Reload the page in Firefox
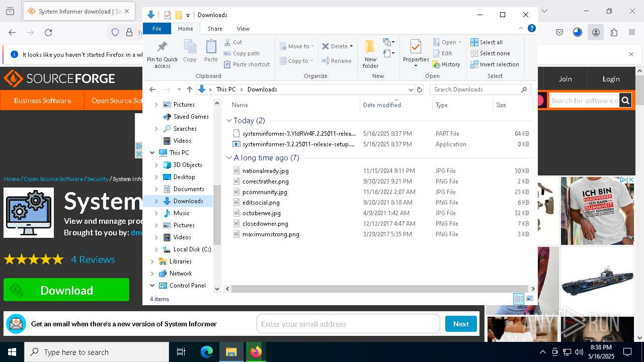Image resolution: width=644 pixels, height=362 pixels. click(48, 32)
